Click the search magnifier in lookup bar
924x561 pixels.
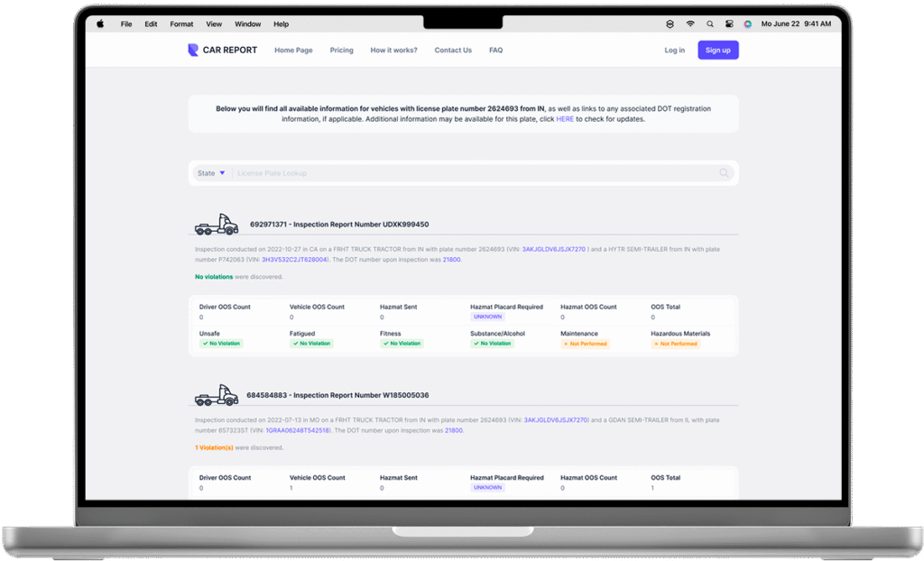click(724, 173)
